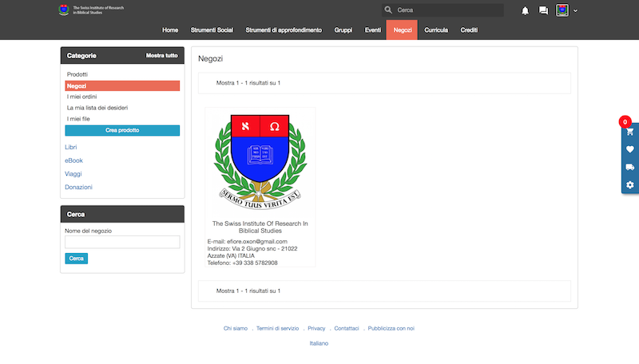
Task: Click the red cart count badge
Action: point(625,122)
